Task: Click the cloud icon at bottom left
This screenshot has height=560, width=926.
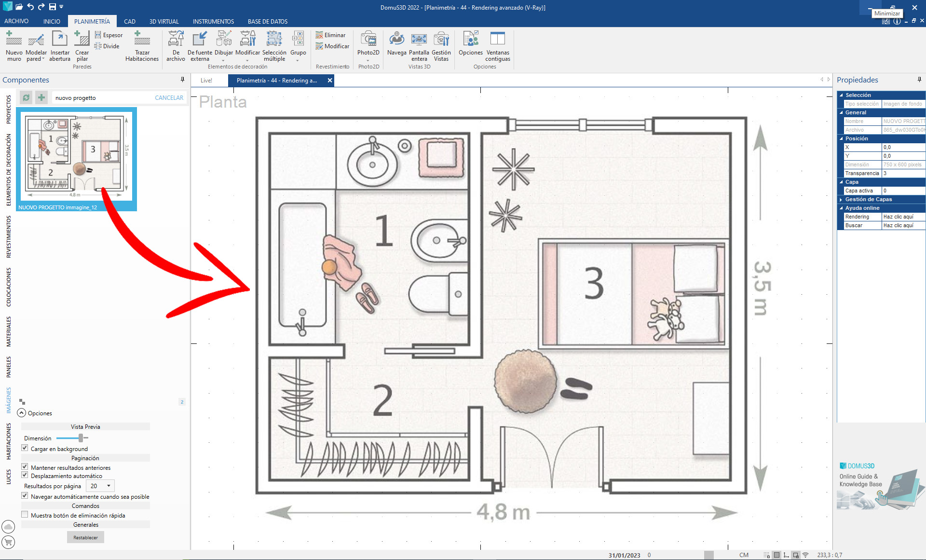Action: [x=8, y=527]
